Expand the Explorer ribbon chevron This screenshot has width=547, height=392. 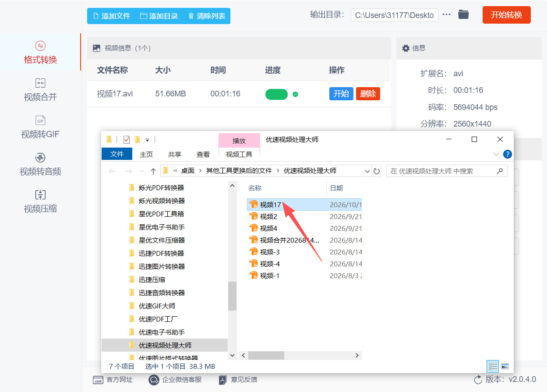pyautogui.click(x=496, y=154)
